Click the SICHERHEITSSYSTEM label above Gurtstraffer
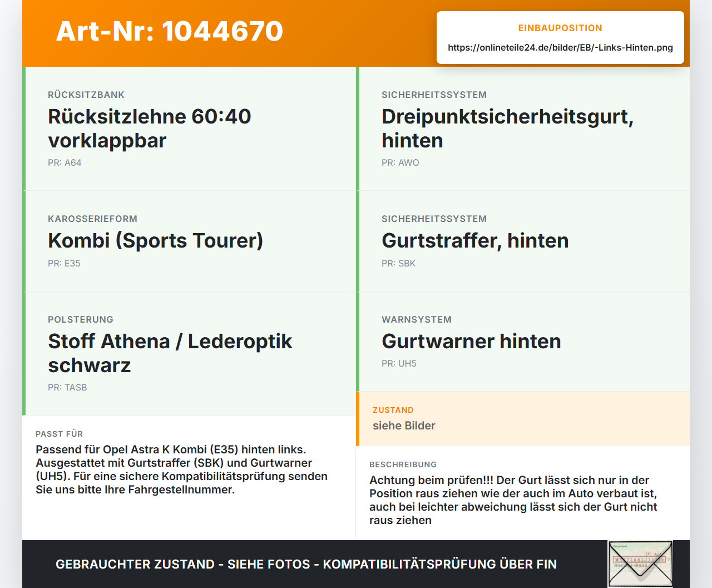Viewport: 712px width, 588px height. pos(434,219)
